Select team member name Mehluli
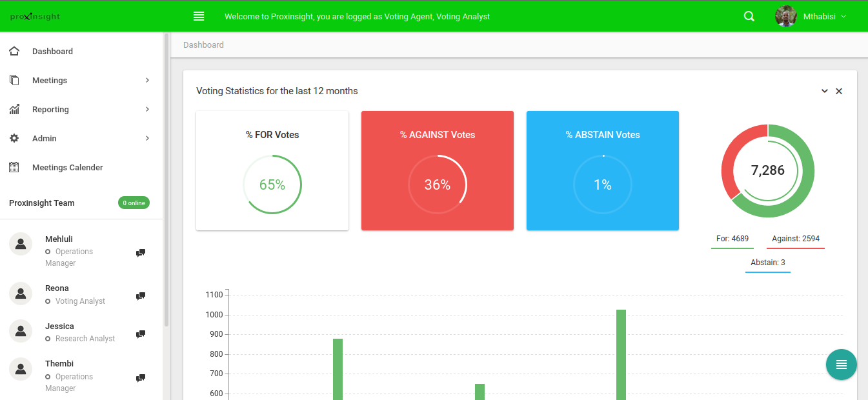The image size is (868, 400). pos(59,239)
